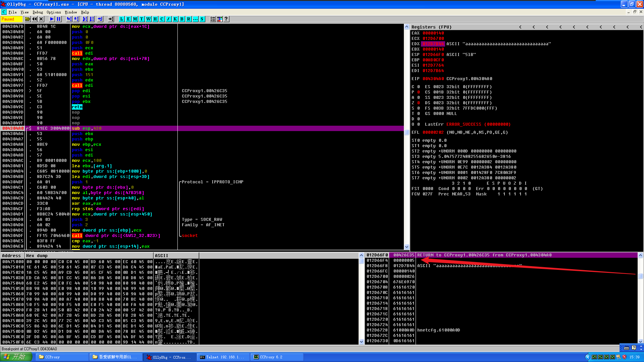Show the Handles window (H button)

point(155,19)
